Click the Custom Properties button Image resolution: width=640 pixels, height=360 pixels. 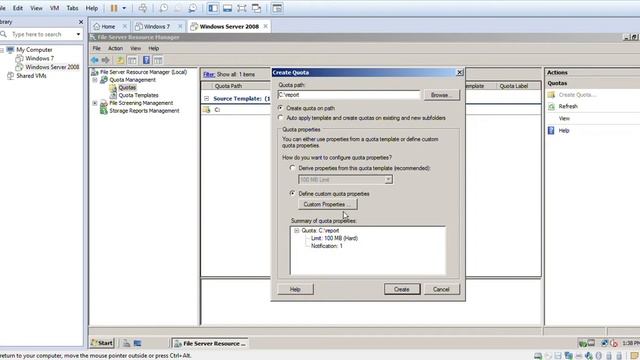327,204
